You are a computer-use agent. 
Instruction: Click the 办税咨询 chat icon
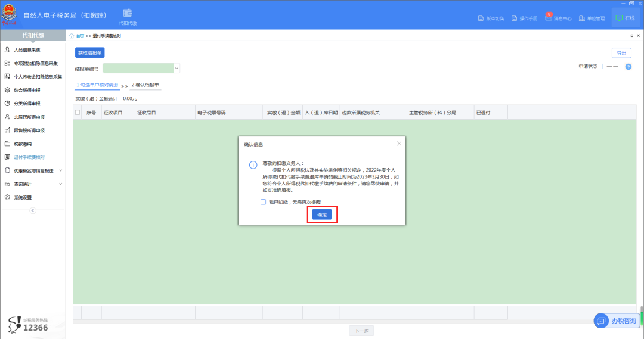[x=600, y=321]
